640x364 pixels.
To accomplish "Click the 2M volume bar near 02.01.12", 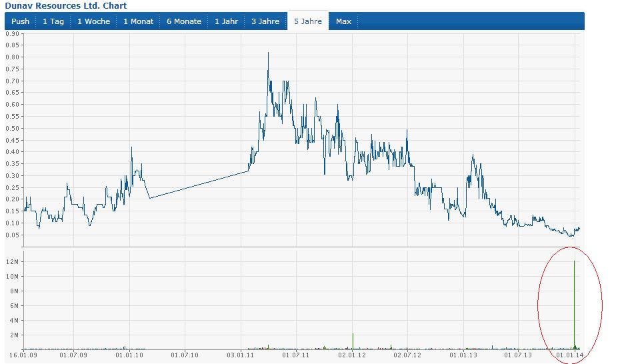I will tap(353, 340).
